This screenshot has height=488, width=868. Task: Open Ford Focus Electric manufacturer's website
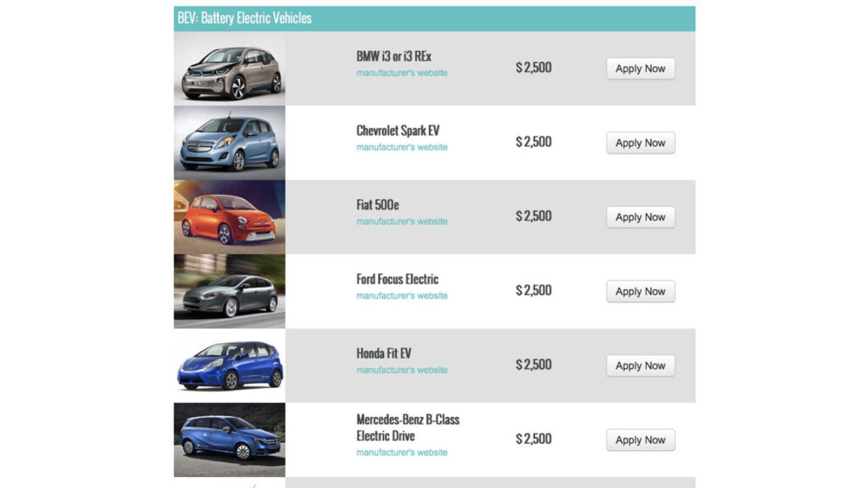(402, 296)
